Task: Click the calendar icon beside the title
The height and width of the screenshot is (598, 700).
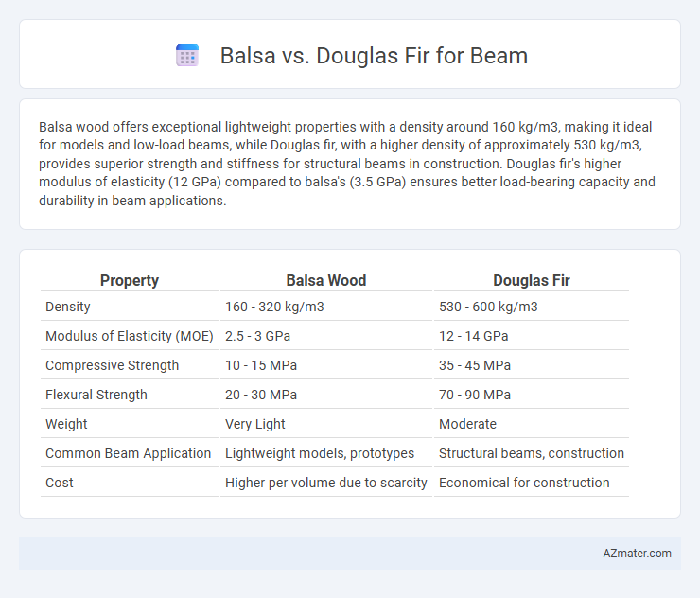Action: [187, 56]
